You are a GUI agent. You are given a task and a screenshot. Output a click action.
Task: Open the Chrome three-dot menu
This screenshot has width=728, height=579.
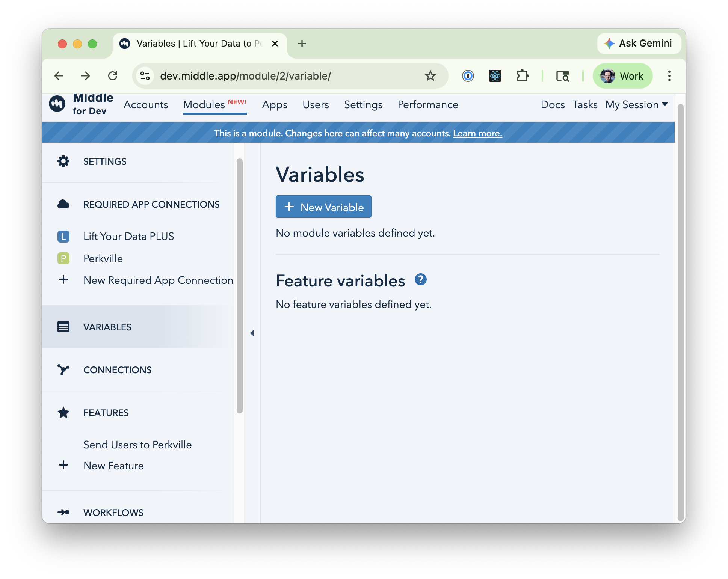[669, 76]
